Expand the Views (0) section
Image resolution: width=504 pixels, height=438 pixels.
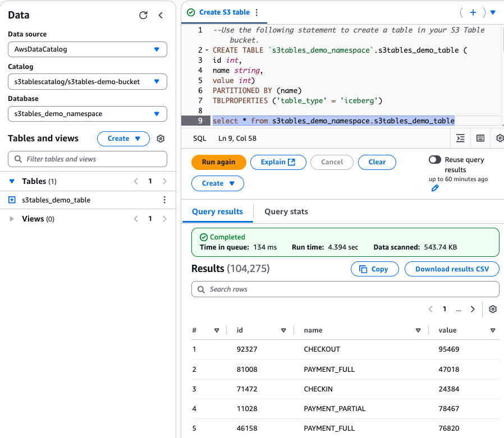tap(12, 219)
